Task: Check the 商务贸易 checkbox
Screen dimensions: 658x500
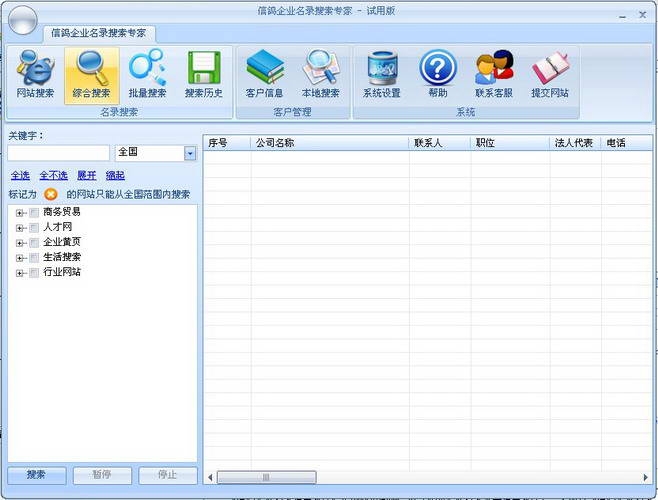Action: [34, 213]
